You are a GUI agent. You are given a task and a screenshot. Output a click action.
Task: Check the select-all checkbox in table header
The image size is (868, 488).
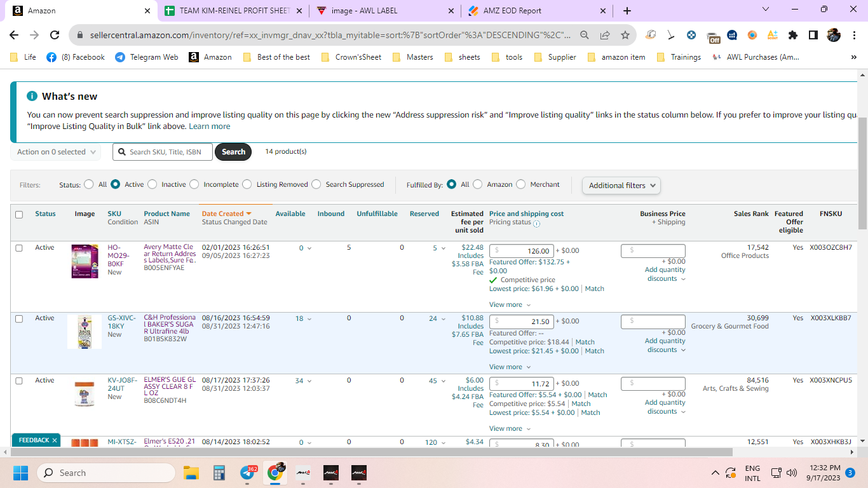click(19, 215)
